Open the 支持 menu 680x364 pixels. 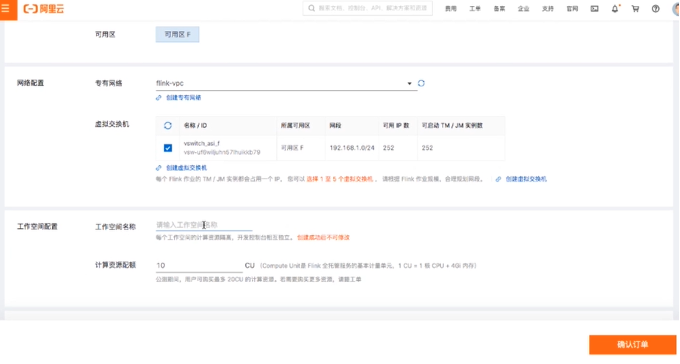[548, 9]
